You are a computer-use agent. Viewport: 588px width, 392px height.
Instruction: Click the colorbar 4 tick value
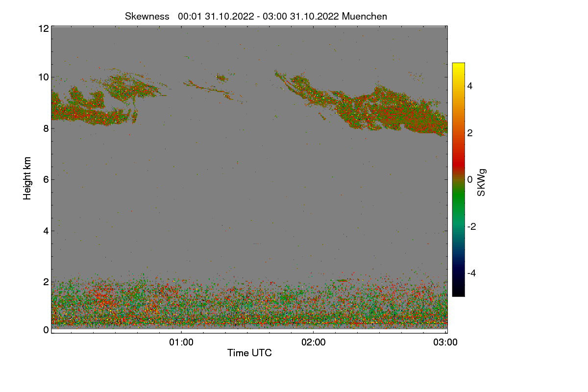pos(470,86)
